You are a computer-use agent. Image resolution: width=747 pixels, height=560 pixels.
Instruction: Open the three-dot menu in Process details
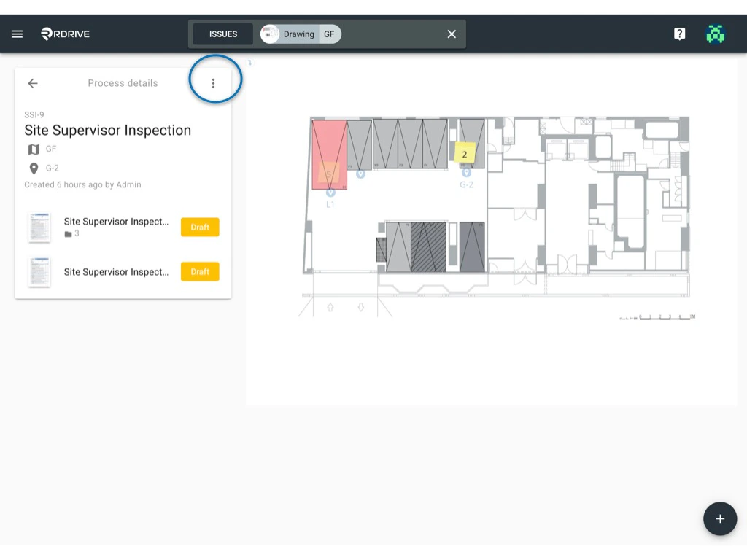pos(214,83)
